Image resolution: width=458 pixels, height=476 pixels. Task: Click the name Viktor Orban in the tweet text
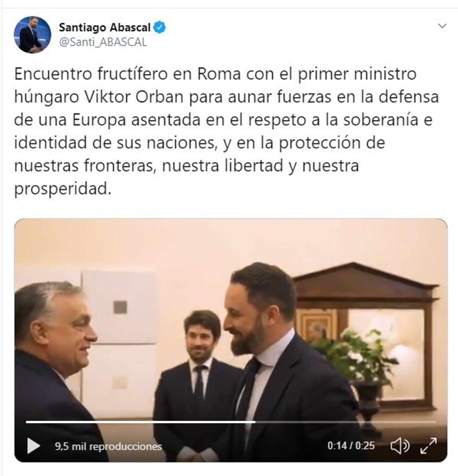[x=134, y=97]
